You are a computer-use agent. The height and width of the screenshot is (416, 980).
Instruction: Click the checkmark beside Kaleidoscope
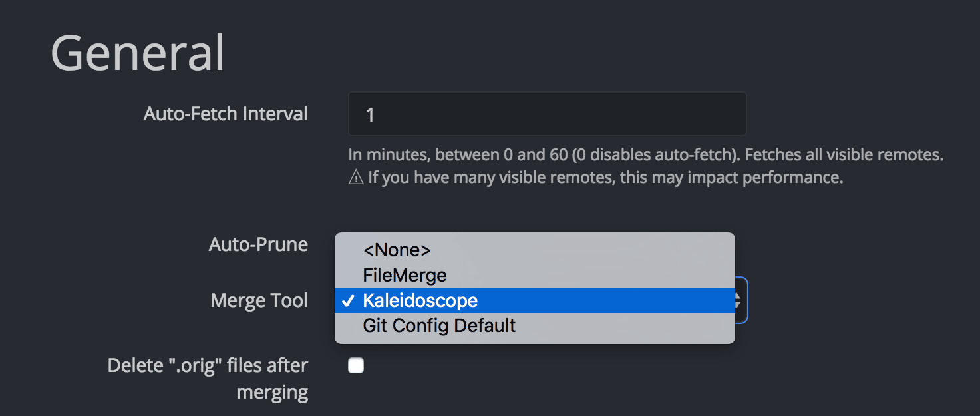coord(348,300)
